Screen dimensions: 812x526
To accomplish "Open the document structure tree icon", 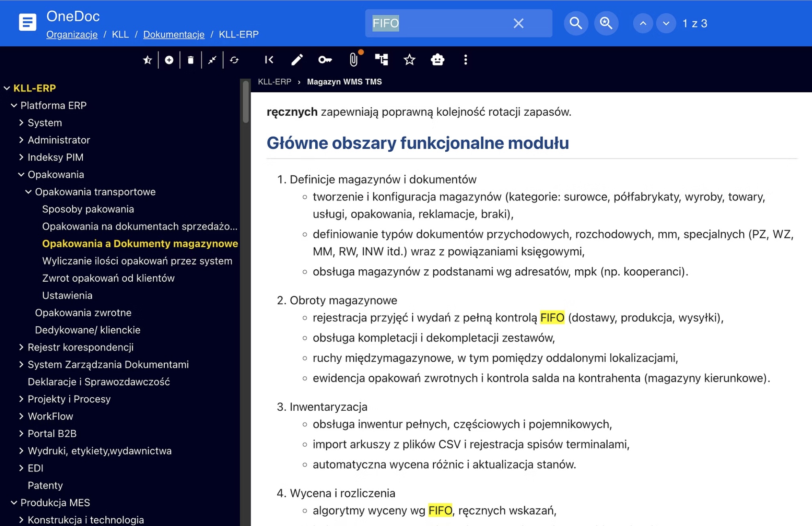I will point(381,60).
